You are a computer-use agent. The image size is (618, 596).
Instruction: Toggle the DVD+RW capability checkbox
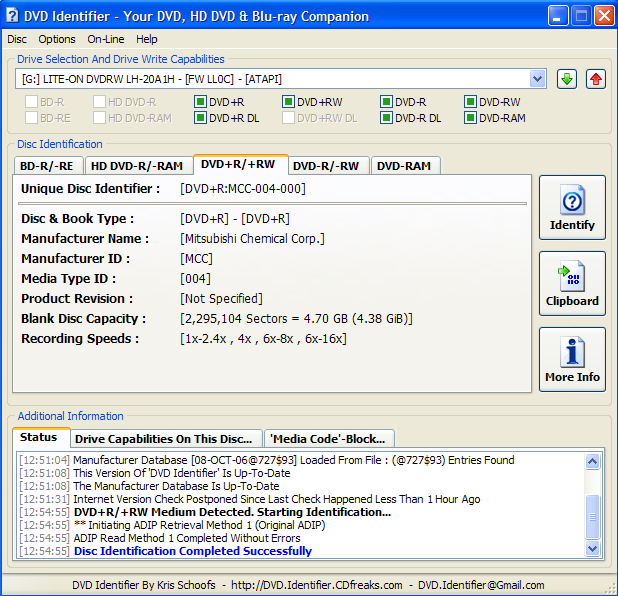(289, 102)
